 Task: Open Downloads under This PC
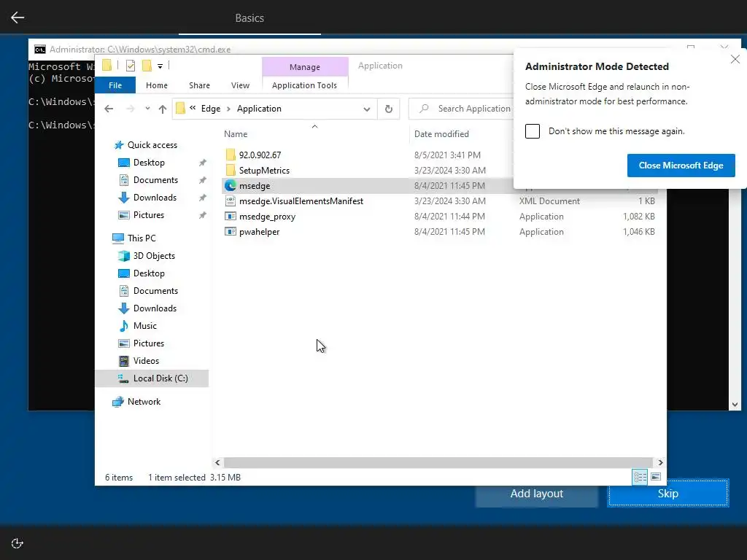pos(155,308)
